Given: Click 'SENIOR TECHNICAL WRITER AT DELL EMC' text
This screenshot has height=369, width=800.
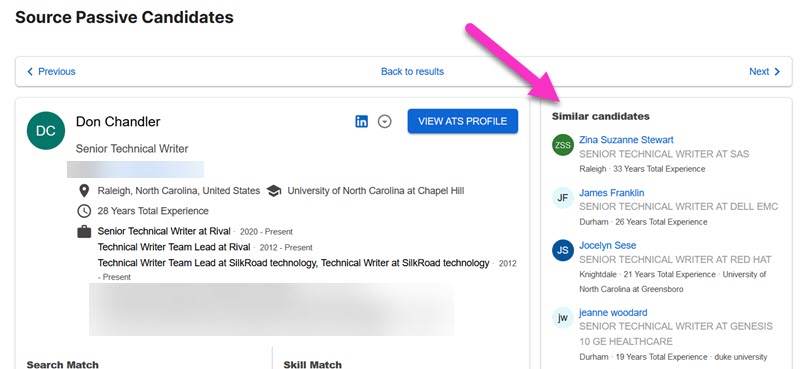Looking at the screenshot, I should click(679, 207).
